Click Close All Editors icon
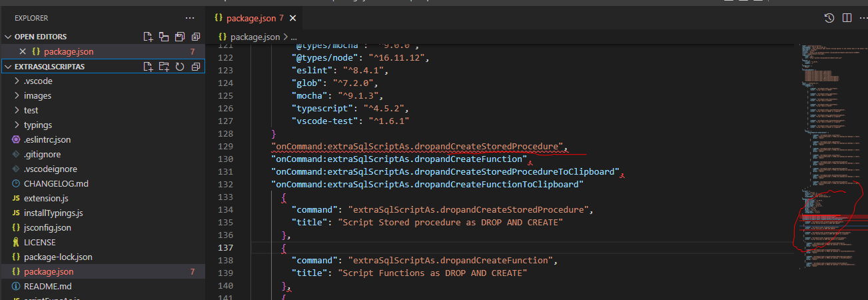Image resolution: width=868 pixels, height=300 pixels. pos(196,37)
